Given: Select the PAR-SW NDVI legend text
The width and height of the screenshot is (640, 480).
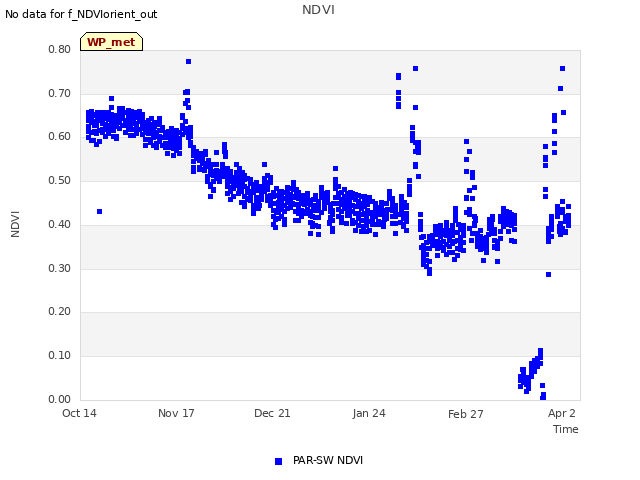Looking at the screenshot, I should [328, 460].
